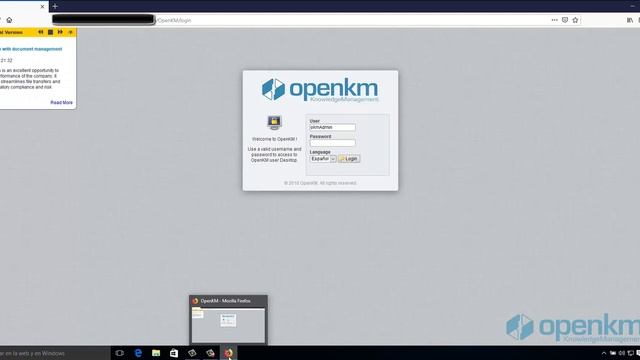
Task: Click the empty Password field
Action: tap(332, 143)
